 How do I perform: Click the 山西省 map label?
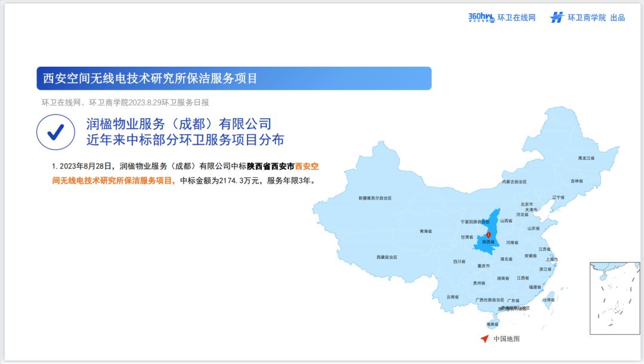(506, 221)
